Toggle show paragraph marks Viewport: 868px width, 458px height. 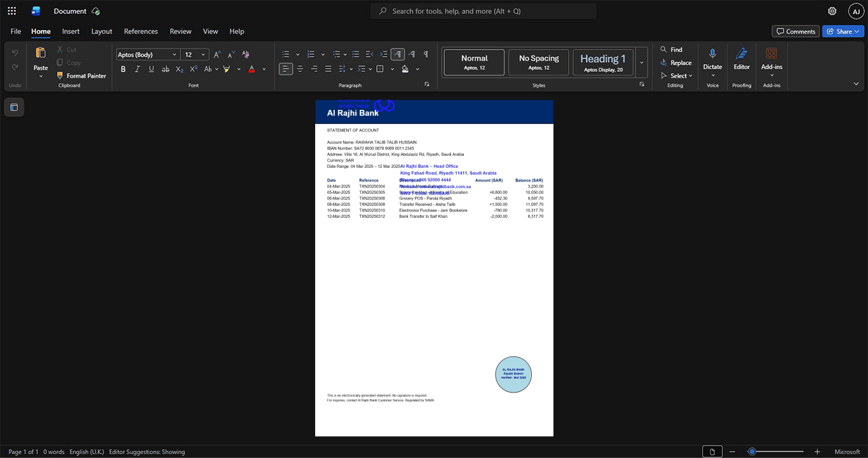pos(426,55)
